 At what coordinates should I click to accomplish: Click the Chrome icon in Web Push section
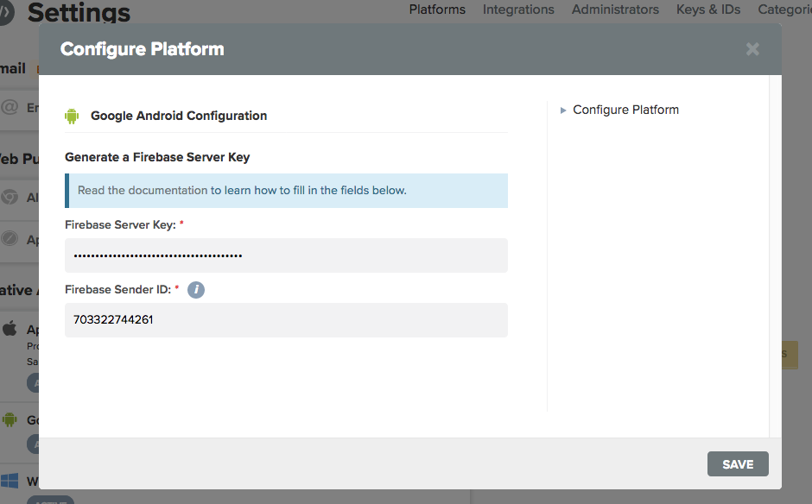10,197
